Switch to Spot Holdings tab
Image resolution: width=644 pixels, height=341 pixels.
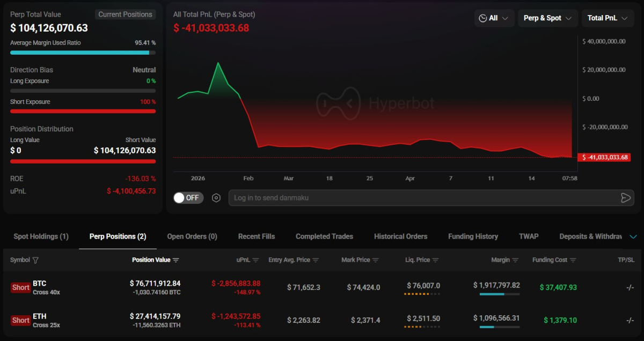pyautogui.click(x=41, y=236)
